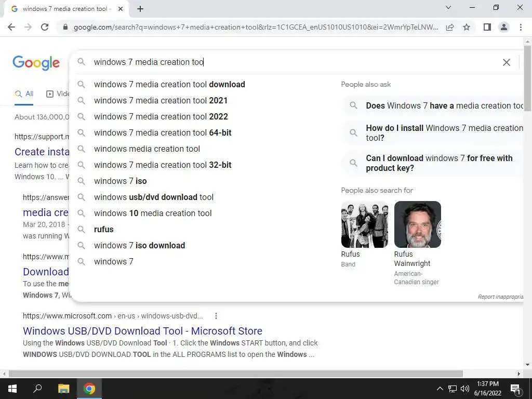532x399 pixels.
Task: Click the Rufus Wainwright photo
Action: [417, 224]
